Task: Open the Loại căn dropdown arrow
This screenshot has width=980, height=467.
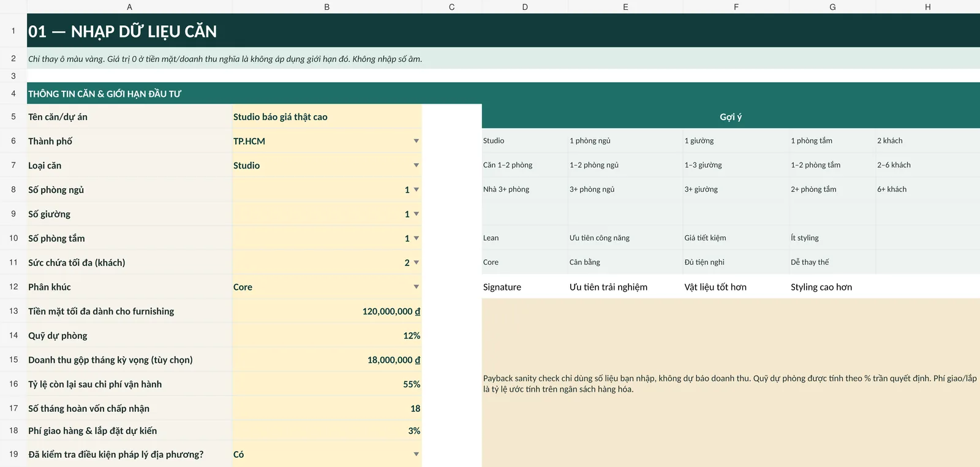Action: point(416,165)
